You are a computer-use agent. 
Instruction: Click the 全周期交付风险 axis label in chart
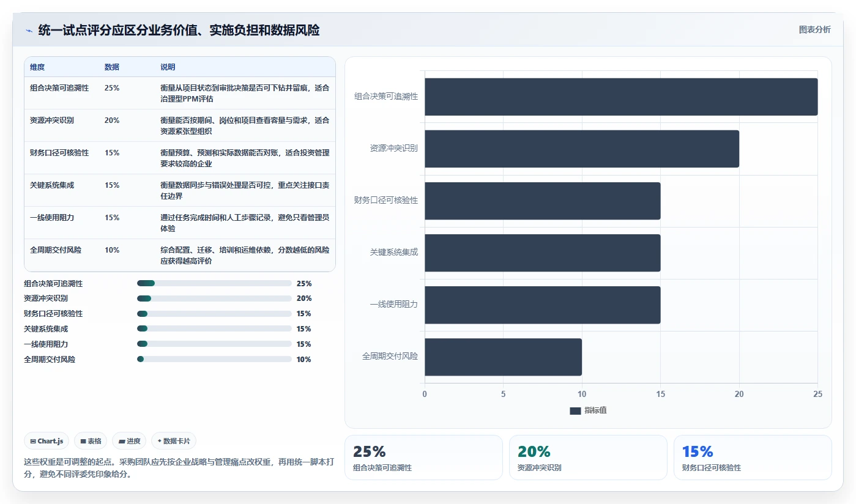click(x=390, y=357)
